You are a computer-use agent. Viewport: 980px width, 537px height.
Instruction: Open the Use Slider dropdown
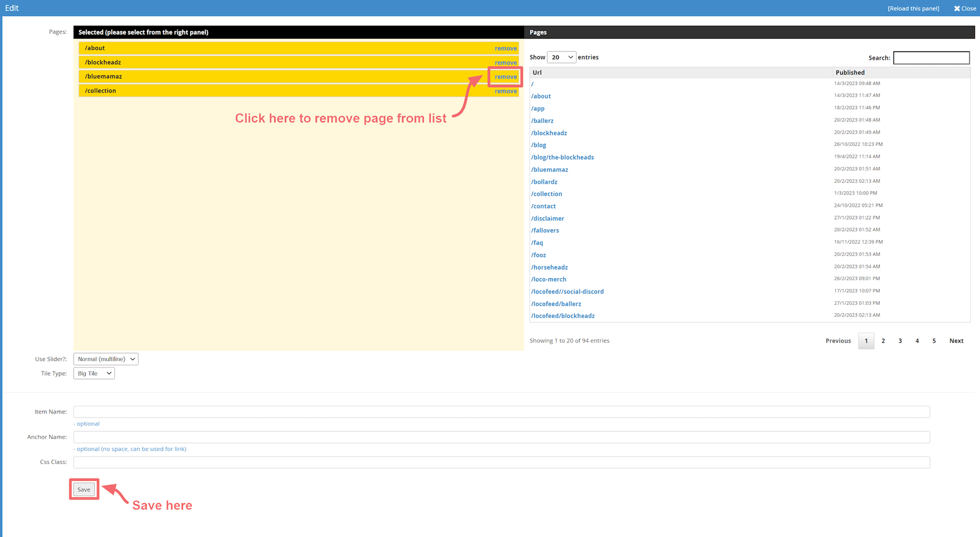106,359
